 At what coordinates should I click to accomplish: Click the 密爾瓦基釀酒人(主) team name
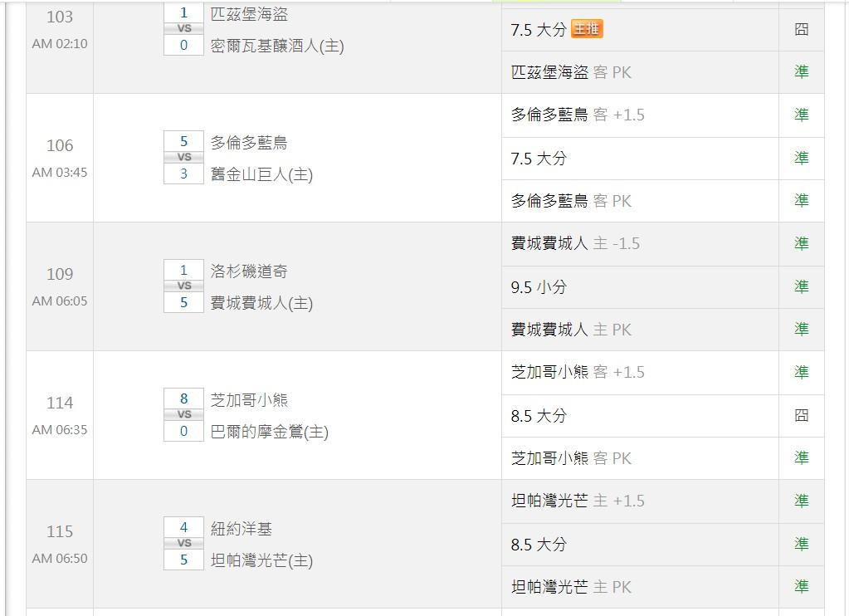(277, 46)
